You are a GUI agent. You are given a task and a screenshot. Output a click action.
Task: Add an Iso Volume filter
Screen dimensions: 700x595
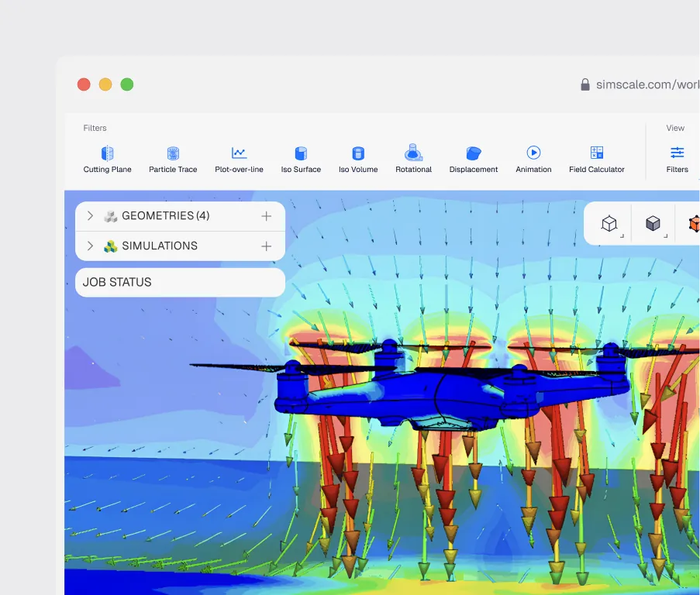[x=358, y=160]
